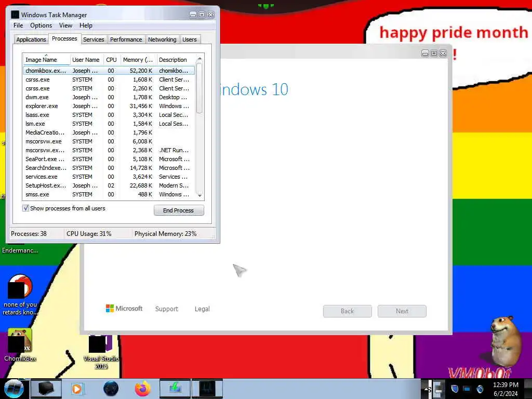The width and height of the screenshot is (532, 399).
Task: Select the csrss.exe row with 1,608 K
Action: (109, 79)
